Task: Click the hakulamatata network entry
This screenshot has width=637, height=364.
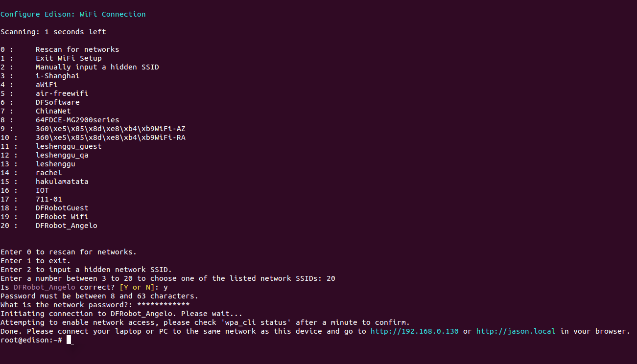Action: [62, 182]
